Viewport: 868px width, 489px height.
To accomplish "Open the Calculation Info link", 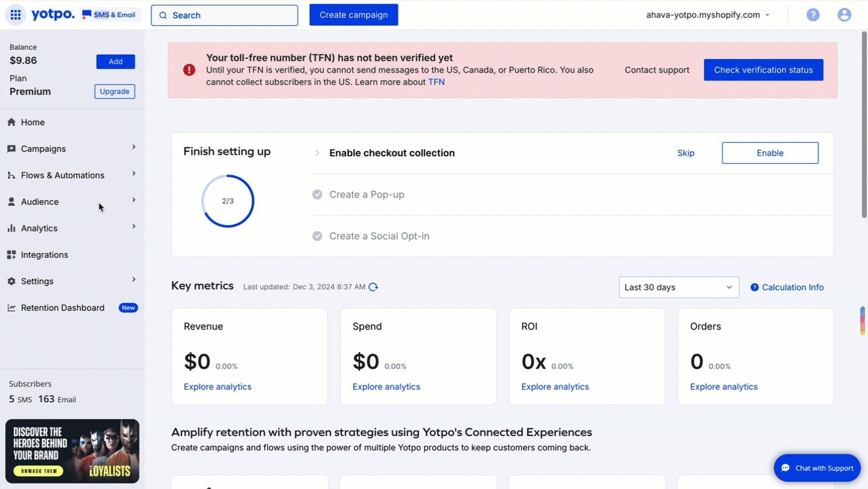I will coord(793,287).
